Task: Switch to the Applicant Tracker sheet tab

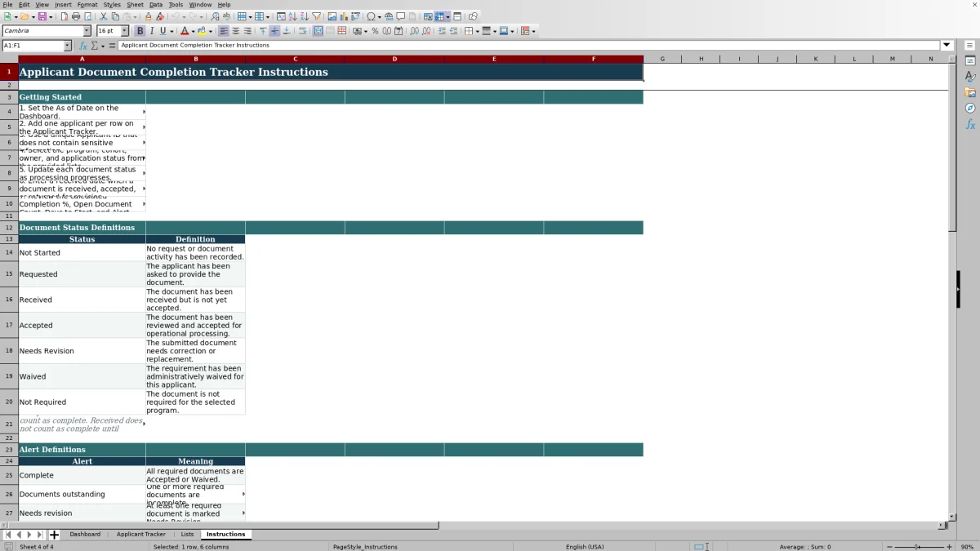Action: [141, 535]
